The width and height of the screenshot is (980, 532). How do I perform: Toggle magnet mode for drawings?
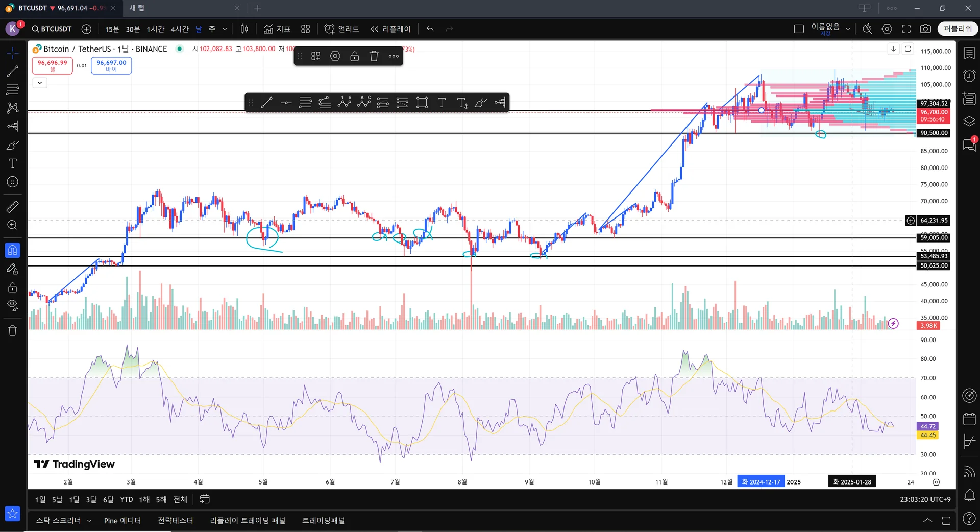tap(12, 250)
